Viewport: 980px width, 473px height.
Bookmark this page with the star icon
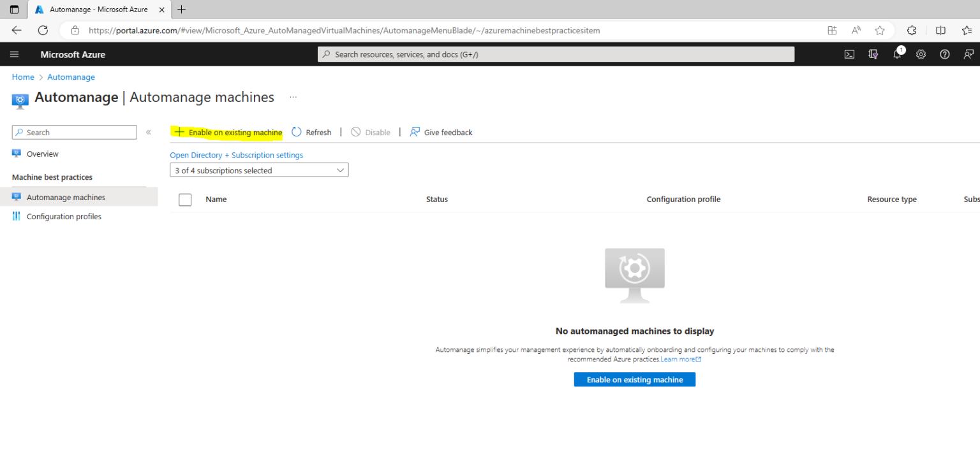point(880,30)
